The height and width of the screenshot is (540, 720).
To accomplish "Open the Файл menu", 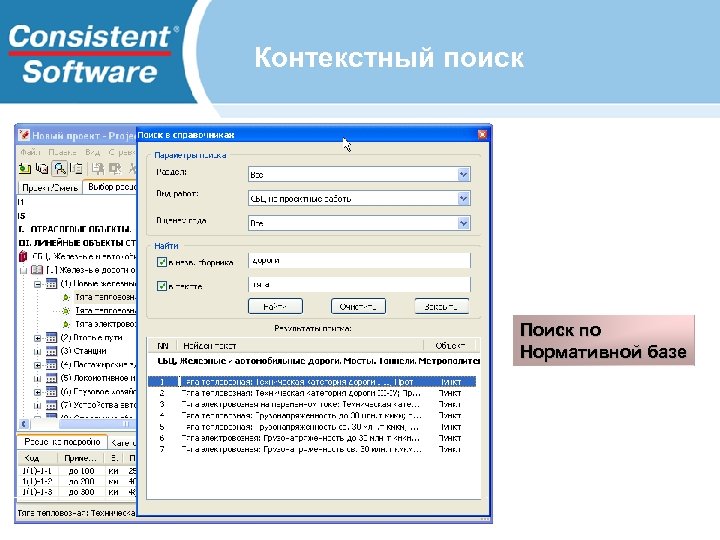I will point(30,152).
